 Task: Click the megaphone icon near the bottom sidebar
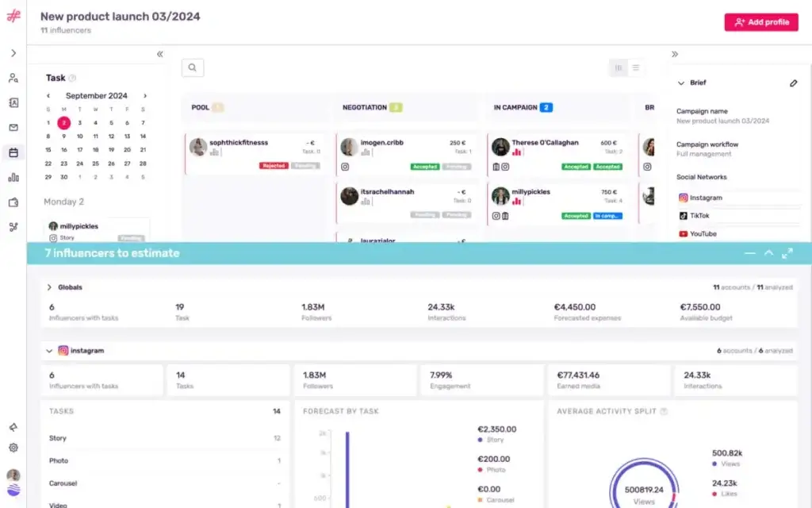pos(13,427)
